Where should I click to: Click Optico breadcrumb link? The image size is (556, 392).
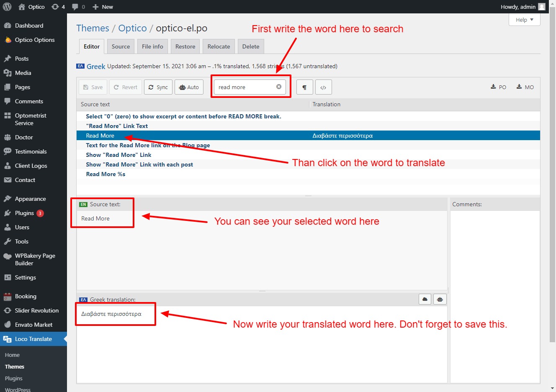[132, 28]
